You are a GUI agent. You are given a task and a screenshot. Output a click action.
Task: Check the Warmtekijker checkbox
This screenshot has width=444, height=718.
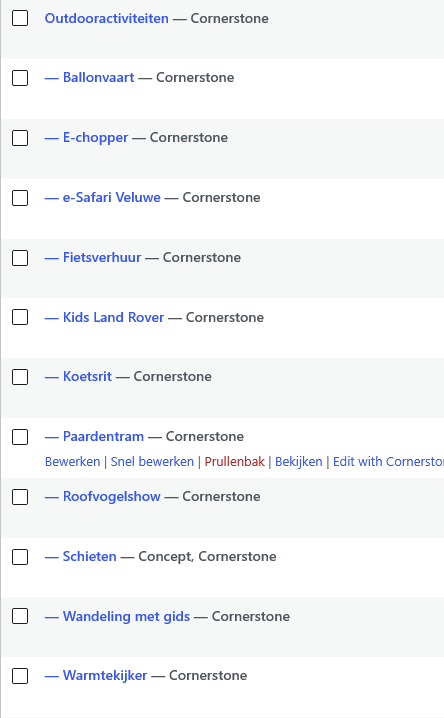coord(20,676)
